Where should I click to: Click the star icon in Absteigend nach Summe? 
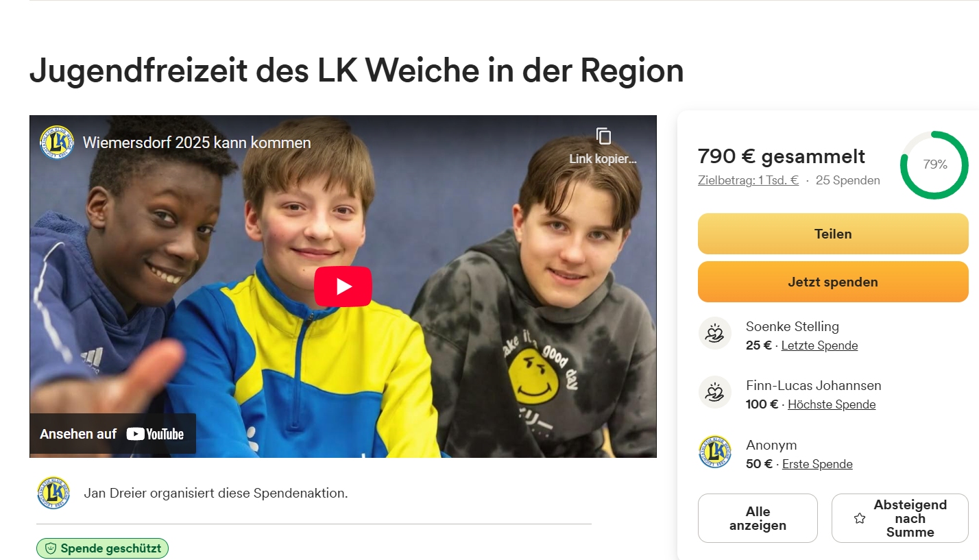coord(860,519)
